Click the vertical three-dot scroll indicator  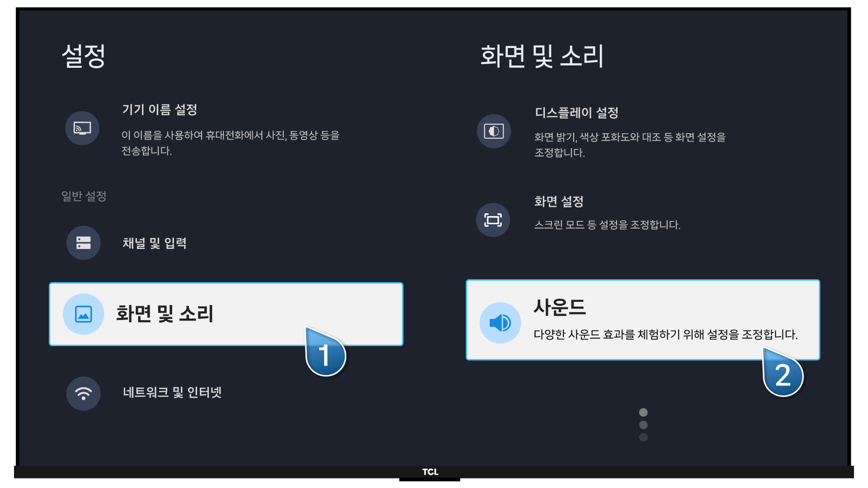point(643,425)
